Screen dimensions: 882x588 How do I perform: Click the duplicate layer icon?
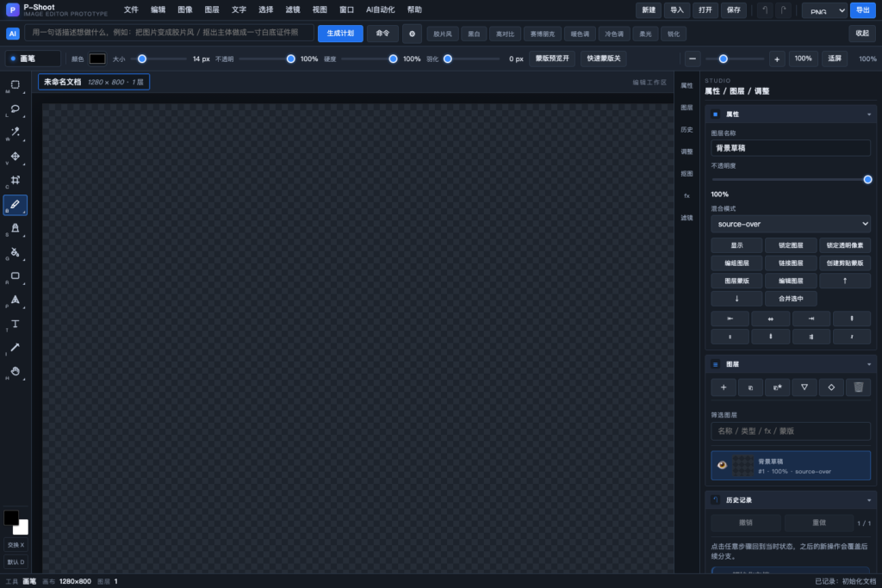[750, 387]
